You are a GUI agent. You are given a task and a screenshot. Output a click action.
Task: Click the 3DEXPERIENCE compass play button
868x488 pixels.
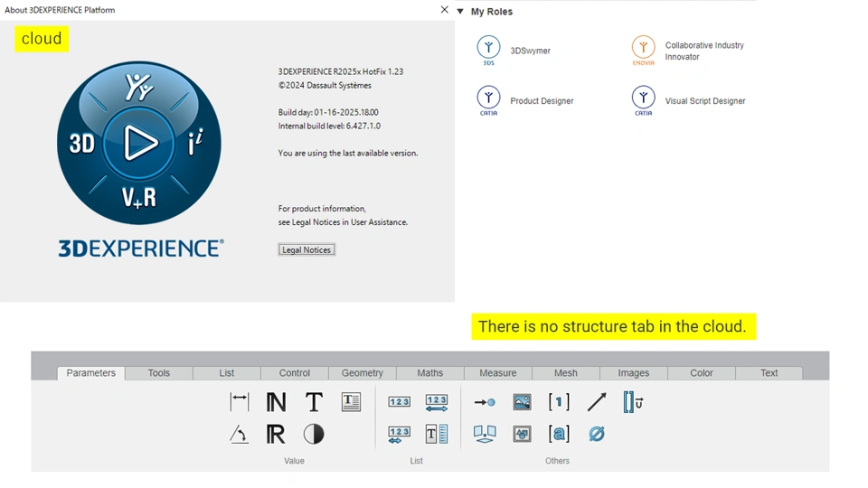139,144
